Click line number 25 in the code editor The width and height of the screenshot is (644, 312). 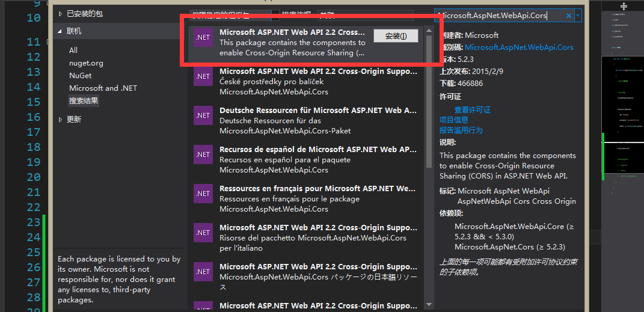pos(34,252)
